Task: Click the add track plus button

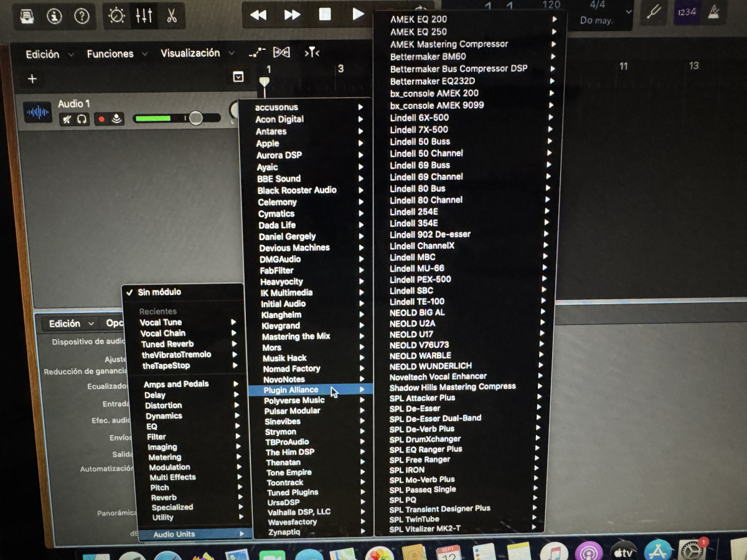Action: [32, 79]
